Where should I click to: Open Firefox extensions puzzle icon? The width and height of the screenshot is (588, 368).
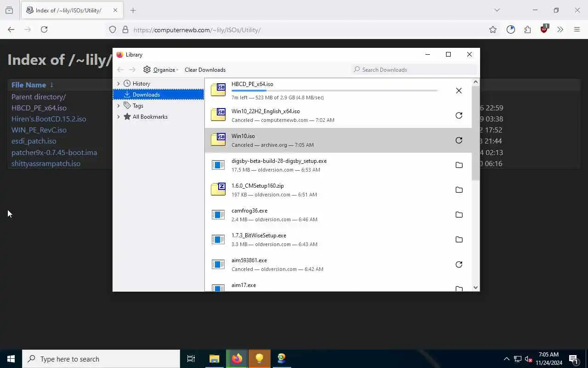point(527,29)
